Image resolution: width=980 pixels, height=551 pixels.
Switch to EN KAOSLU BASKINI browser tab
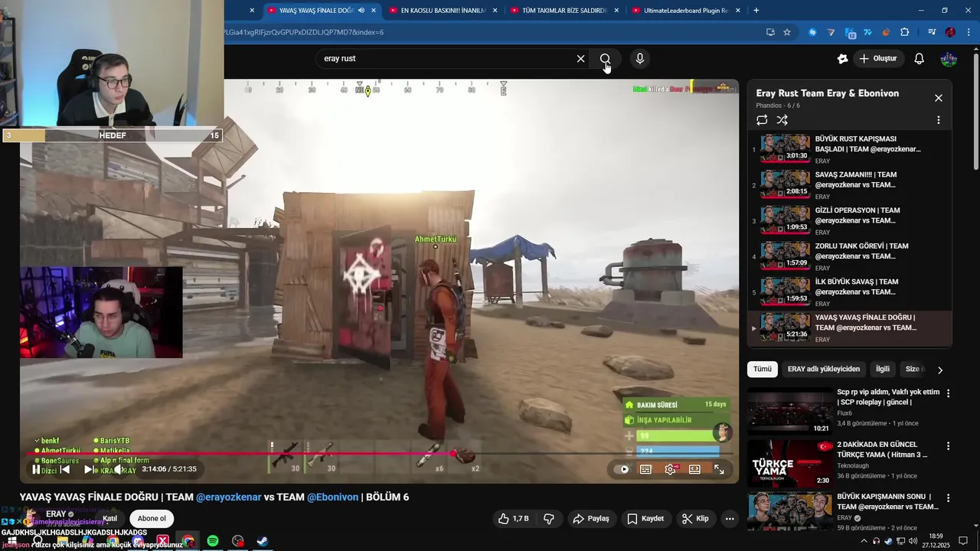point(443,11)
